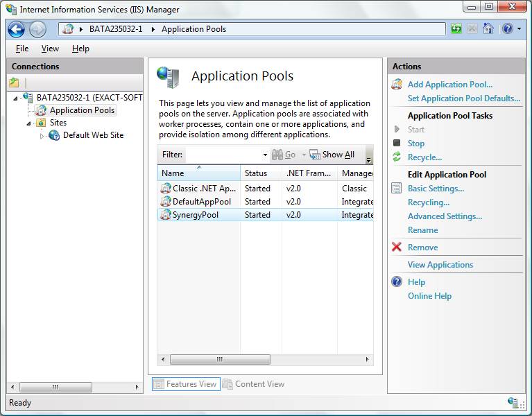Click the green Recycle icon
Screen dimensions: 532x416
click(397, 157)
